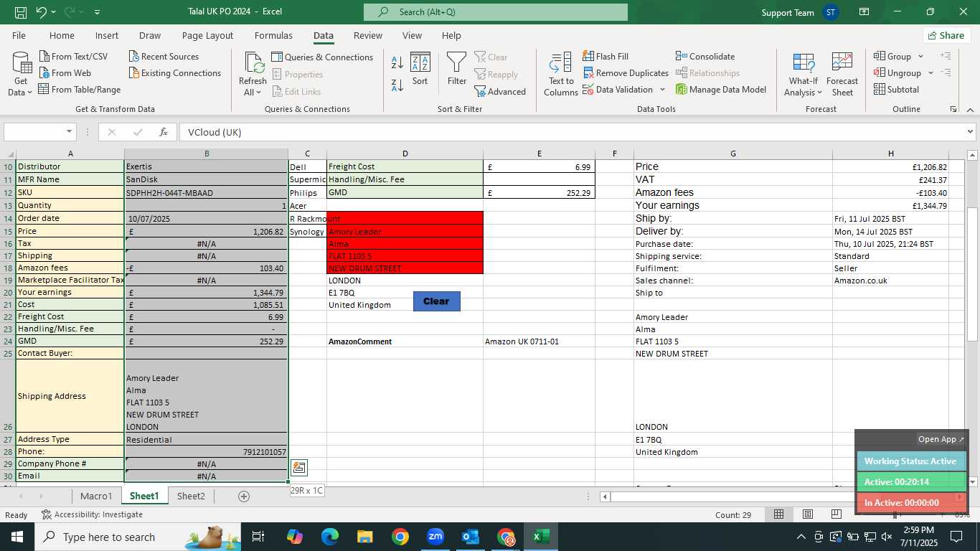
Task: Select the red Amory Leader cell
Action: (405, 232)
